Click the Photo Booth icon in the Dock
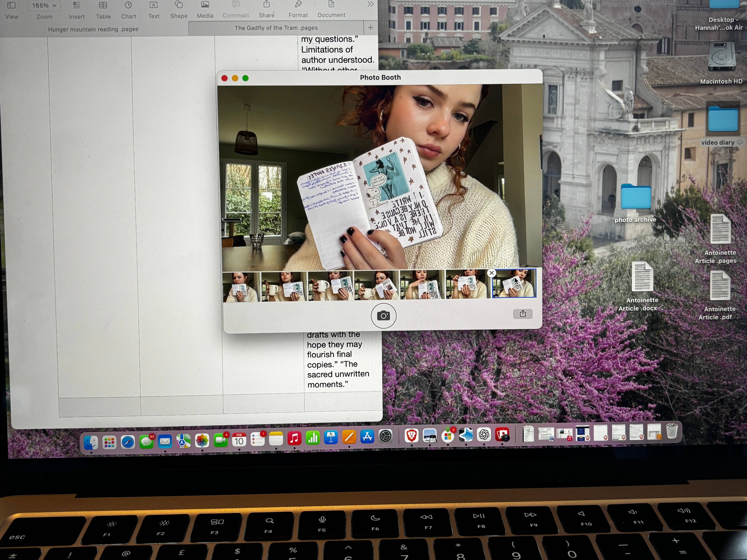 point(502,434)
